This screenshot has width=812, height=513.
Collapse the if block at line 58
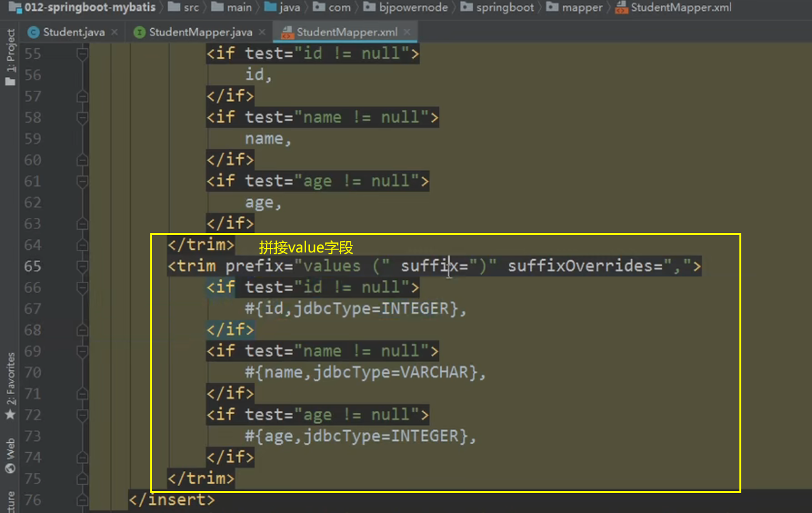(82, 118)
